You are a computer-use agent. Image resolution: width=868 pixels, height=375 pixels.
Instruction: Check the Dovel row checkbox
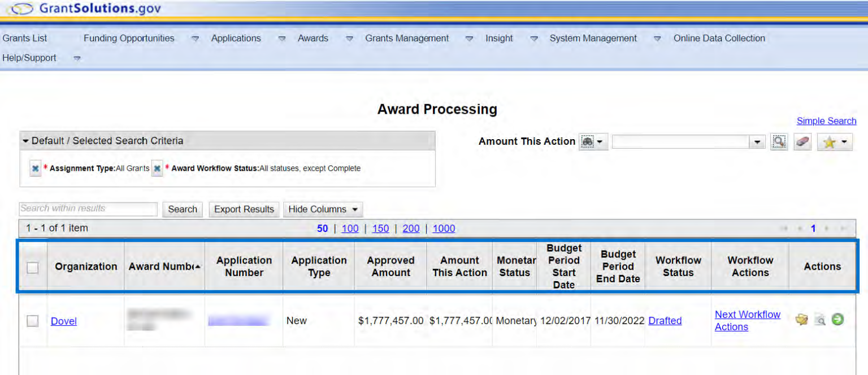click(x=33, y=321)
